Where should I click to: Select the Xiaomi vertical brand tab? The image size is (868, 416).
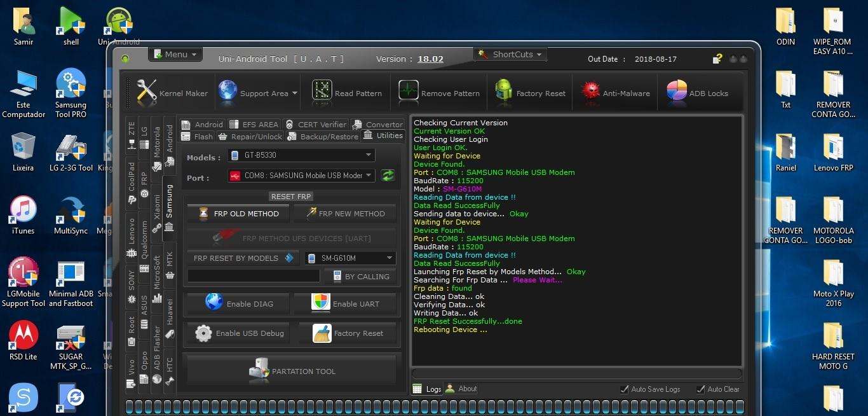point(157,213)
